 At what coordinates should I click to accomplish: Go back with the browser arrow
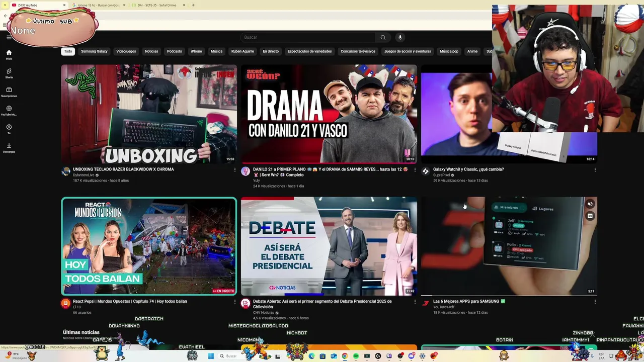point(5,16)
